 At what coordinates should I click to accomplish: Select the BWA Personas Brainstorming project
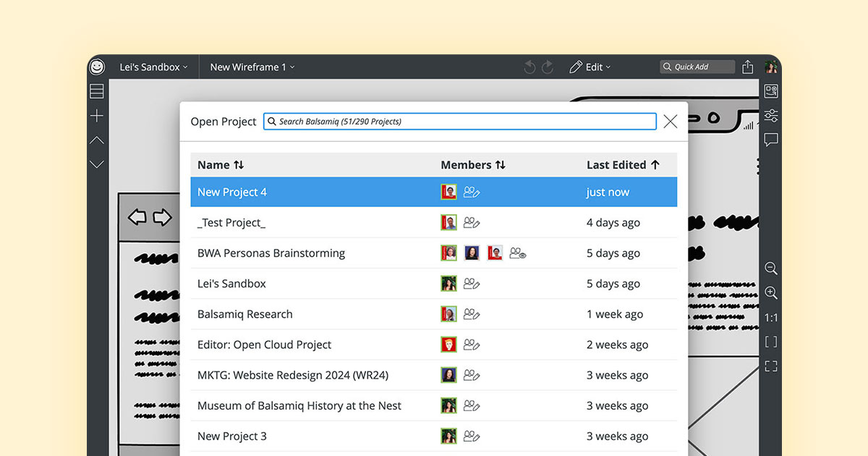point(271,253)
